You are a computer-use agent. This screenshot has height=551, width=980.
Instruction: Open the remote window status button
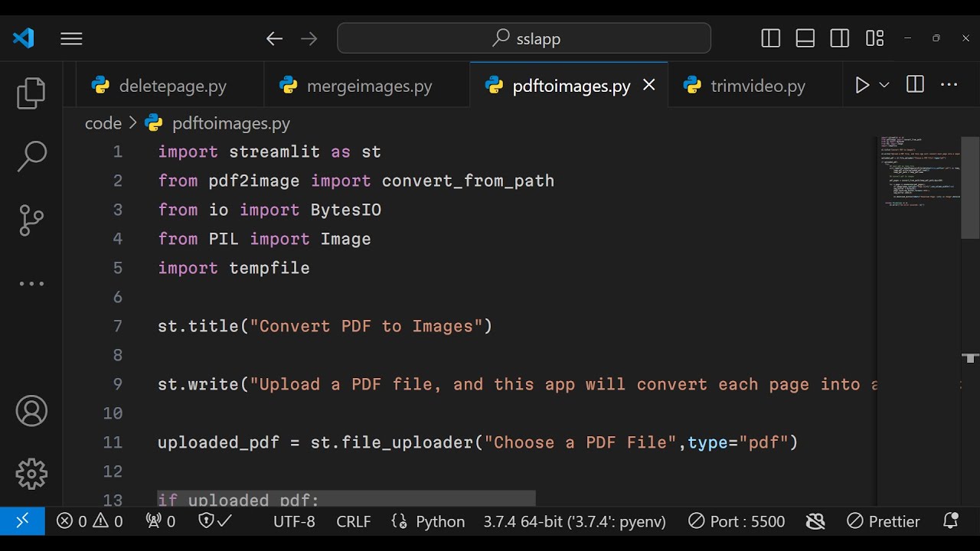22,521
